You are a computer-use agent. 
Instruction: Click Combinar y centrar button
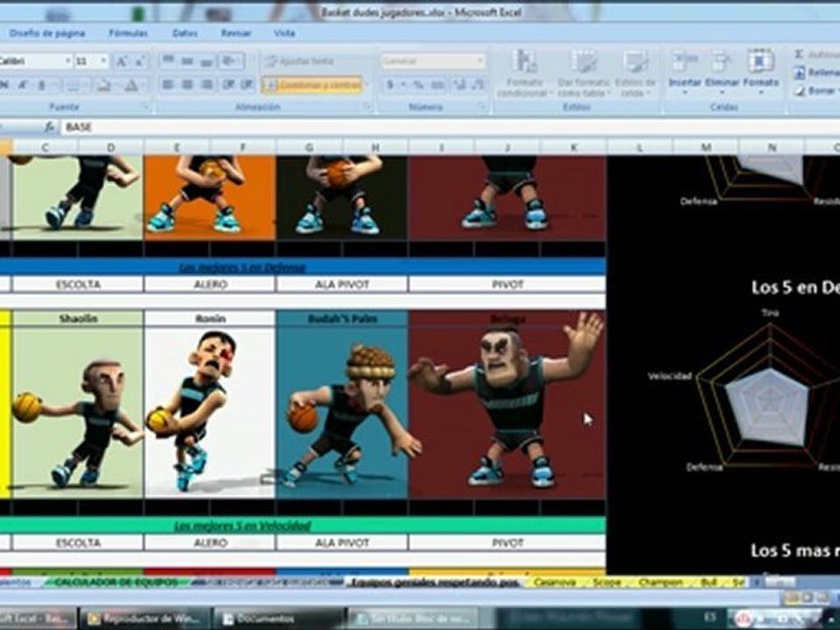tap(312, 85)
